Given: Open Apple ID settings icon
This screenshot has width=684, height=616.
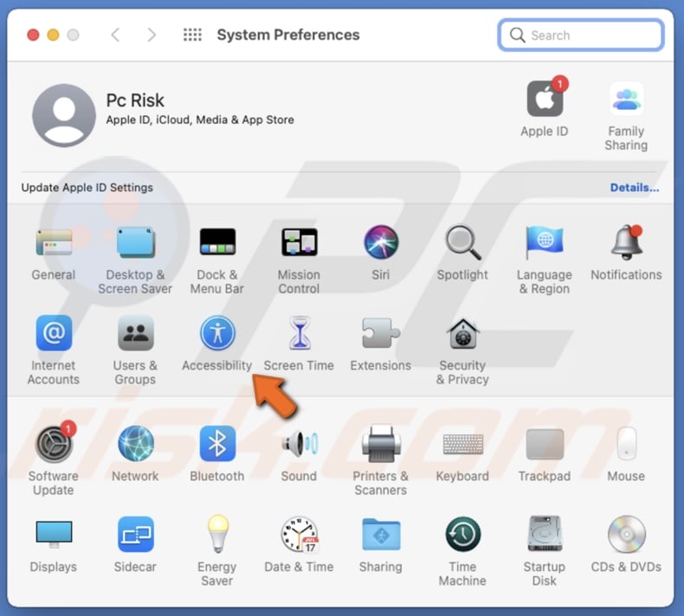Looking at the screenshot, I should point(545,98).
